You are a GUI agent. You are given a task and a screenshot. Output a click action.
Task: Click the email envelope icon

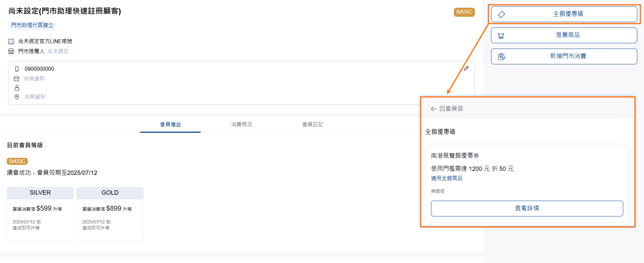[16, 79]
